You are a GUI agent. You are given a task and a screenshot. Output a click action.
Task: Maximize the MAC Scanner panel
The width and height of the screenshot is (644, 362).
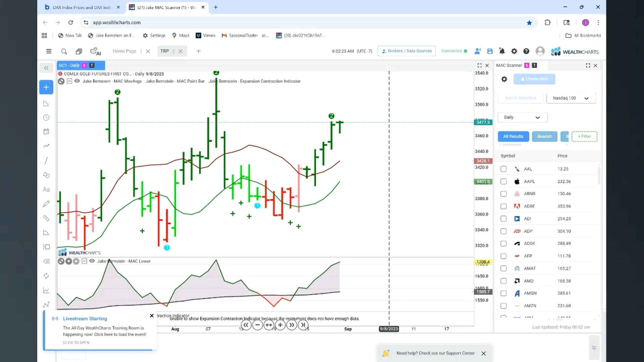588,65
